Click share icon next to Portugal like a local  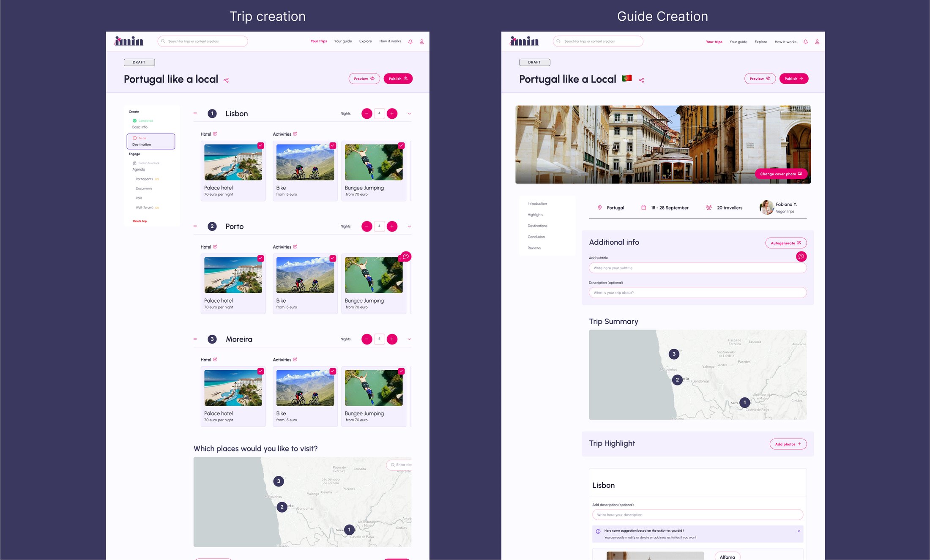coord(226,80)
